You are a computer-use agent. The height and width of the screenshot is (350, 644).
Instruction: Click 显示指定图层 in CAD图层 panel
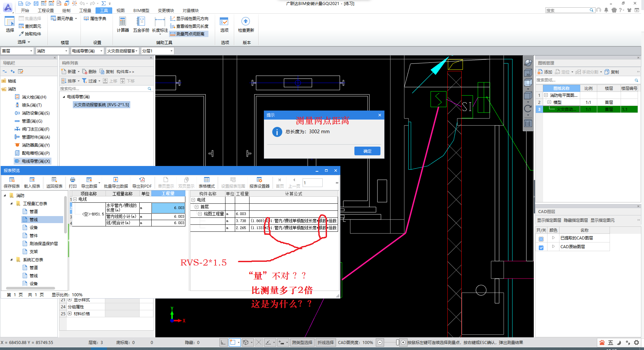point(549,220)
